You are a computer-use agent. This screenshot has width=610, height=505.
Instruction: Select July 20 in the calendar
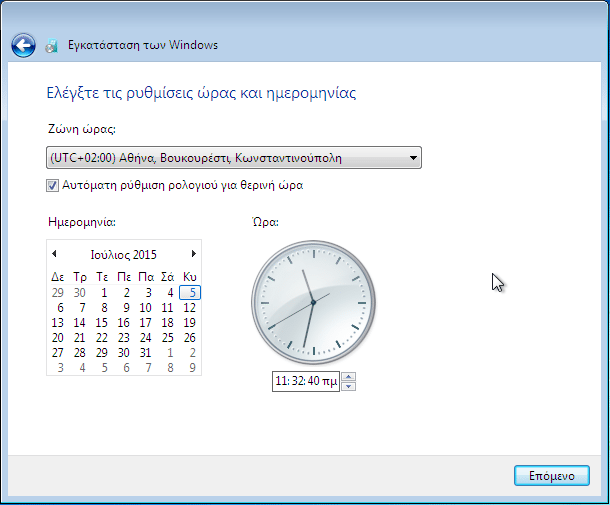pyautogui.click(x=58, y=338)
